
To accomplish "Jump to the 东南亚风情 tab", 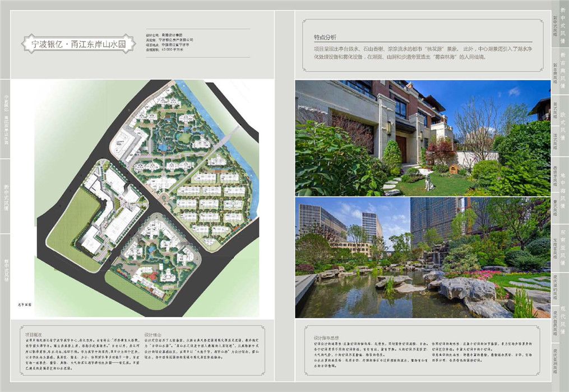I will (563, 246).
